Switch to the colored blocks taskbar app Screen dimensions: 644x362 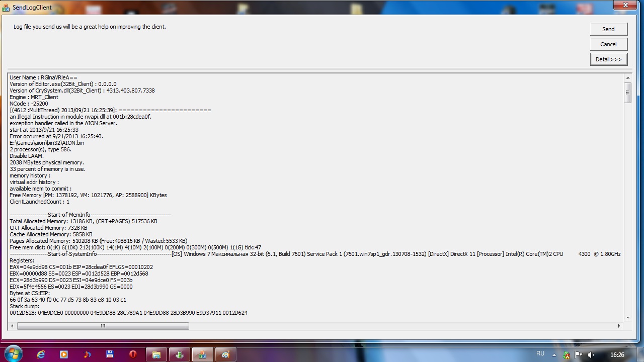[x=203, y=354]
